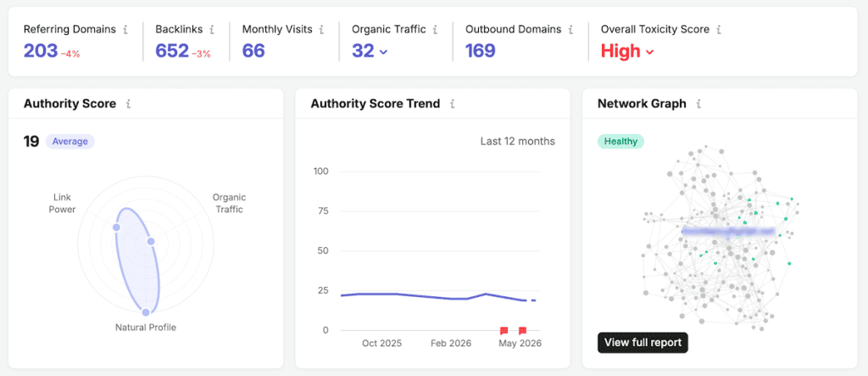The width and height of the screenshot is (868, 376).
Task: Open info icon beside Outbound Domains
Action: (x=570, y=30)
